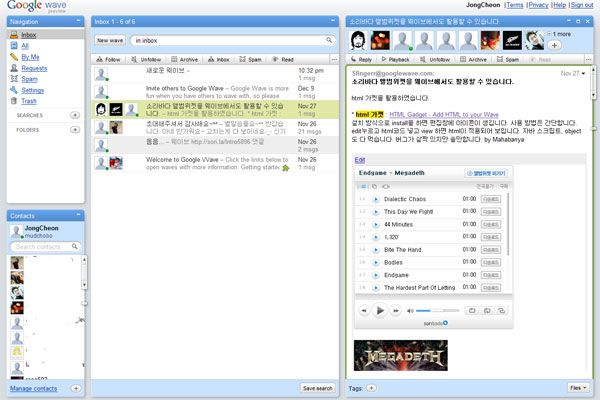
Task: Open the Help link at top
Action: click(x=559, y=5)
